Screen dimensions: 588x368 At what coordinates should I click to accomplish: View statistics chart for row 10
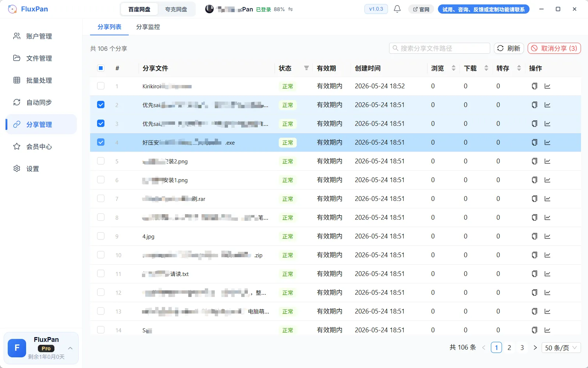pos(548,255)
